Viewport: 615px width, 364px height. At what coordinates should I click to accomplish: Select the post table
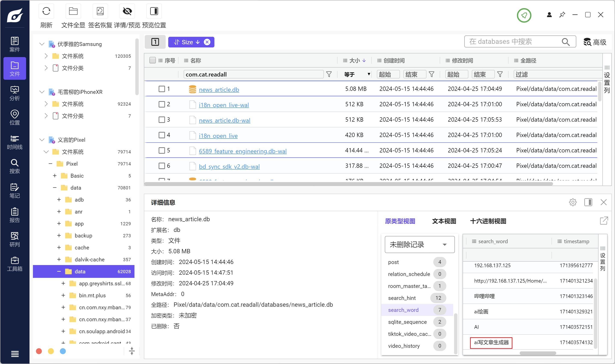point(417,262)
